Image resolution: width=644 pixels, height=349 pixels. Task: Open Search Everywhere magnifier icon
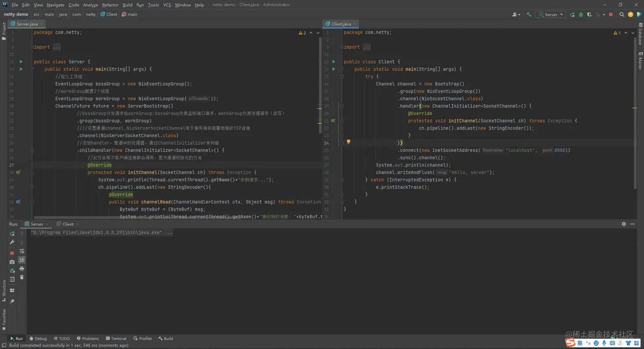pyautogui.click(x=621, y=14)
